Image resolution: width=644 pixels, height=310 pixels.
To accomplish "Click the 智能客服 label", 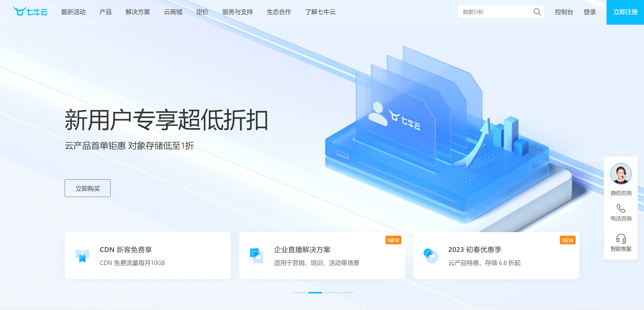I will pos(621,249).
